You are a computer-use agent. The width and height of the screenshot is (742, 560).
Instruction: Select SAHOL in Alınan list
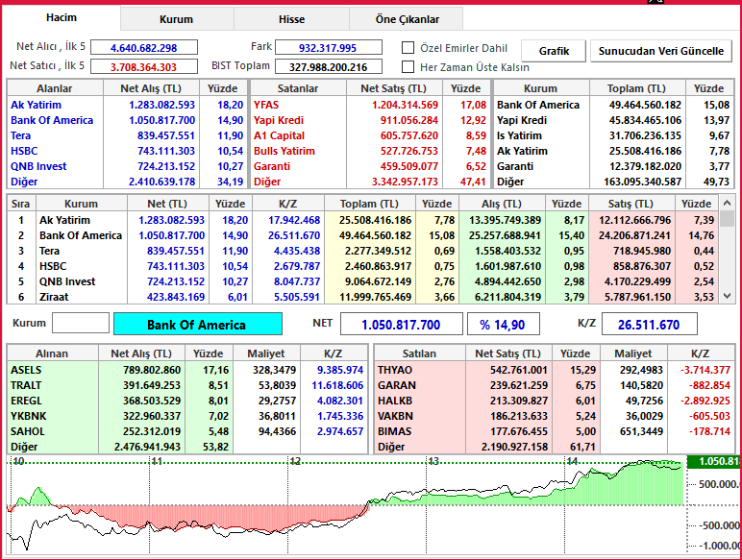pyautogui.click(x=28, y=431)
